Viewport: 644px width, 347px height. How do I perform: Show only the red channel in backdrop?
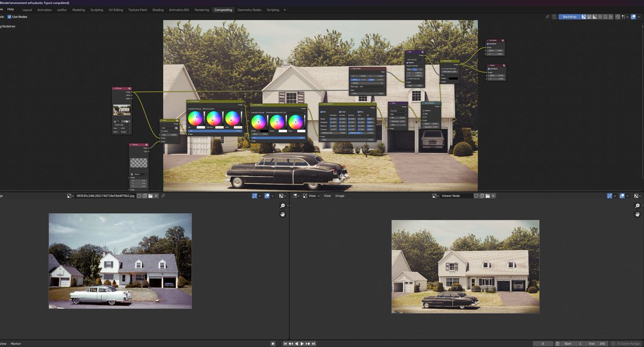pos(600,17)
